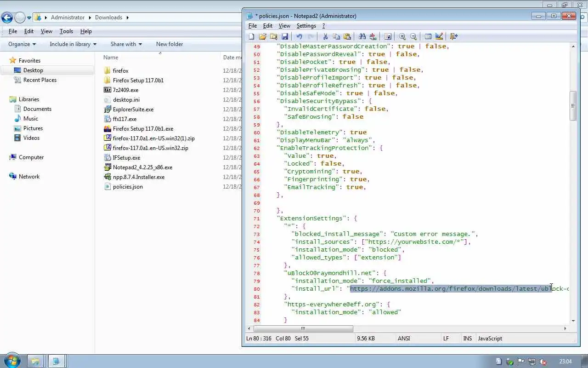This screenshot has width=588, height=368.
Task: Select the firefox folder
Action: tap(120, 71)
